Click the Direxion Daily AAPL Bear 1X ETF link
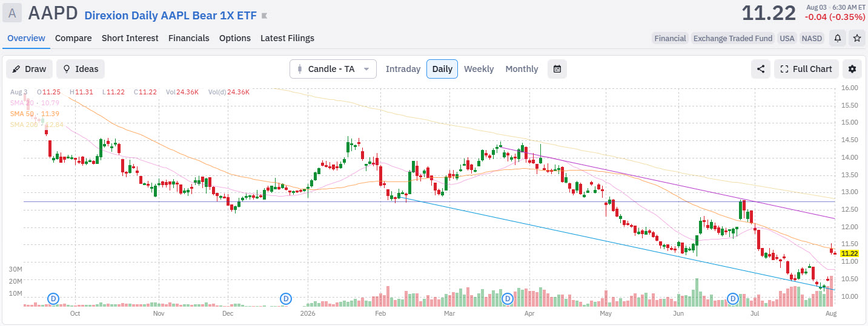868x326 pixels. [x=171, y=16]
